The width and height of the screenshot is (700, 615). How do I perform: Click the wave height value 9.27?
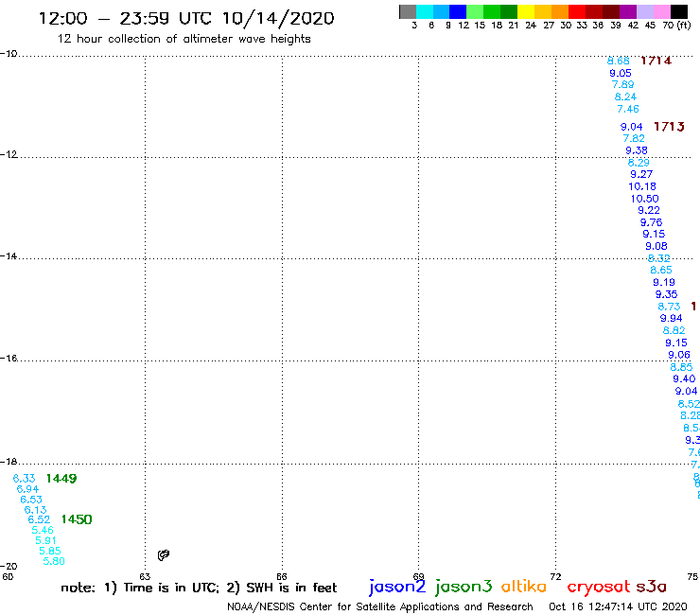coord(641,174)
